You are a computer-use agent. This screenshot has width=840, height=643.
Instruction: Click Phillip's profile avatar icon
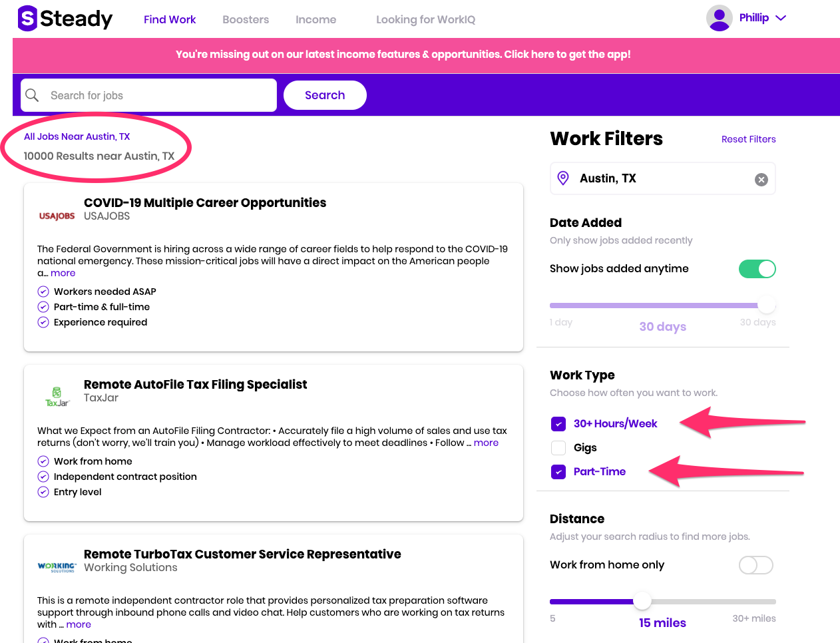(x=719, y=18)
